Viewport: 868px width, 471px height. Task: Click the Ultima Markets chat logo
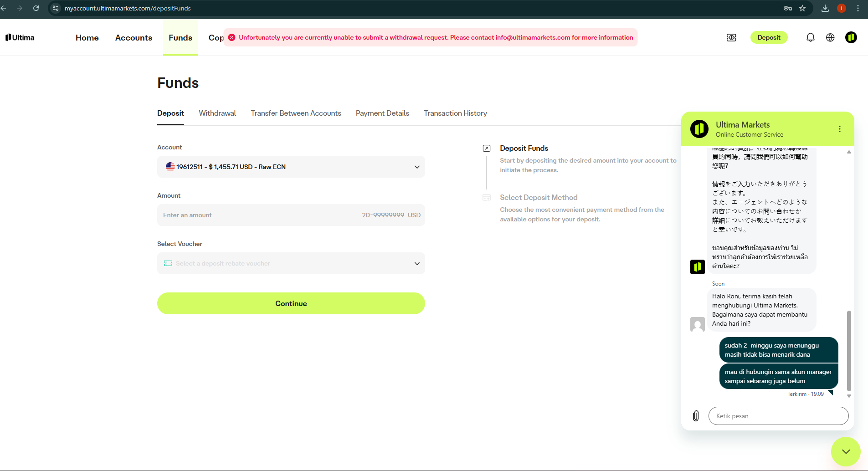click(699, 129)
